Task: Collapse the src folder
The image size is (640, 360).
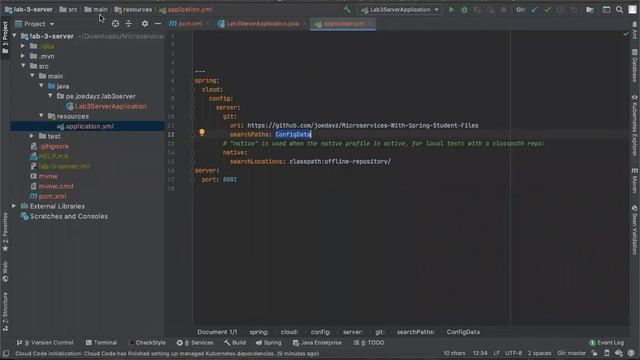Action: [23, 66]
